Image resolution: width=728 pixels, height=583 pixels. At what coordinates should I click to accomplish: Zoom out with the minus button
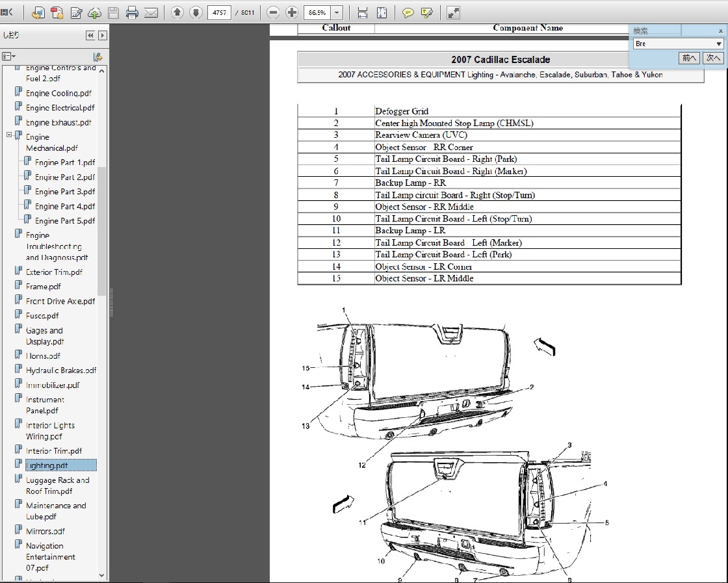(274, 12)
